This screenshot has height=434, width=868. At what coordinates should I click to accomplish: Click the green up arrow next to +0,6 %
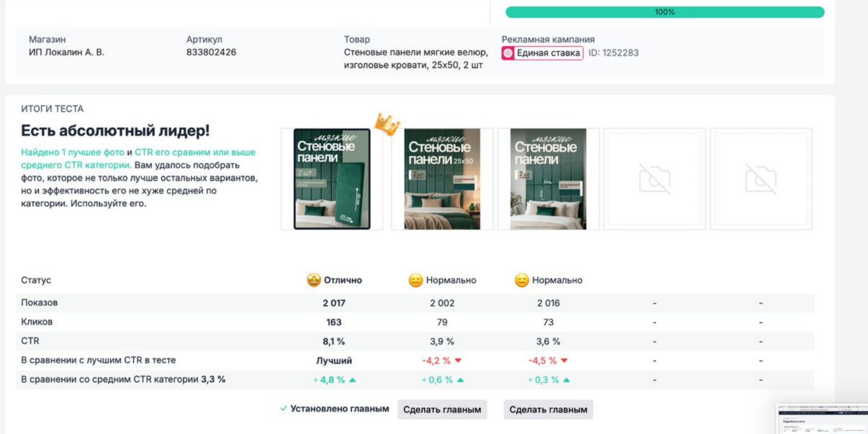click(461, 380)
